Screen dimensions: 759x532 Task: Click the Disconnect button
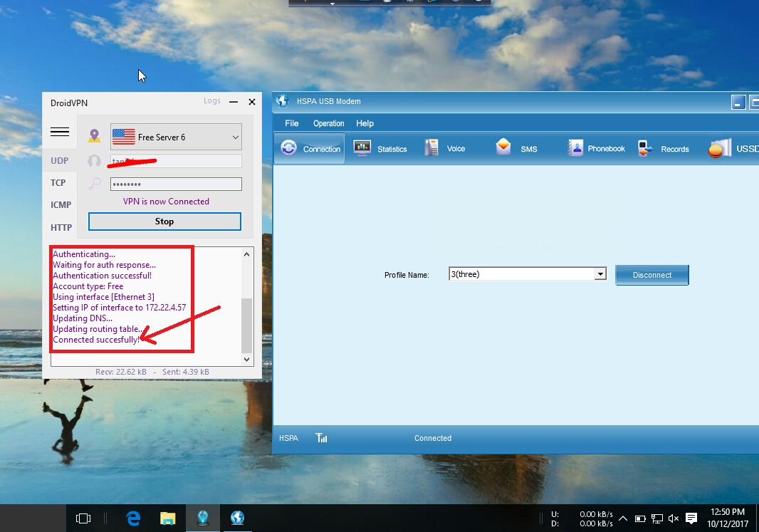tap(651, 275)
